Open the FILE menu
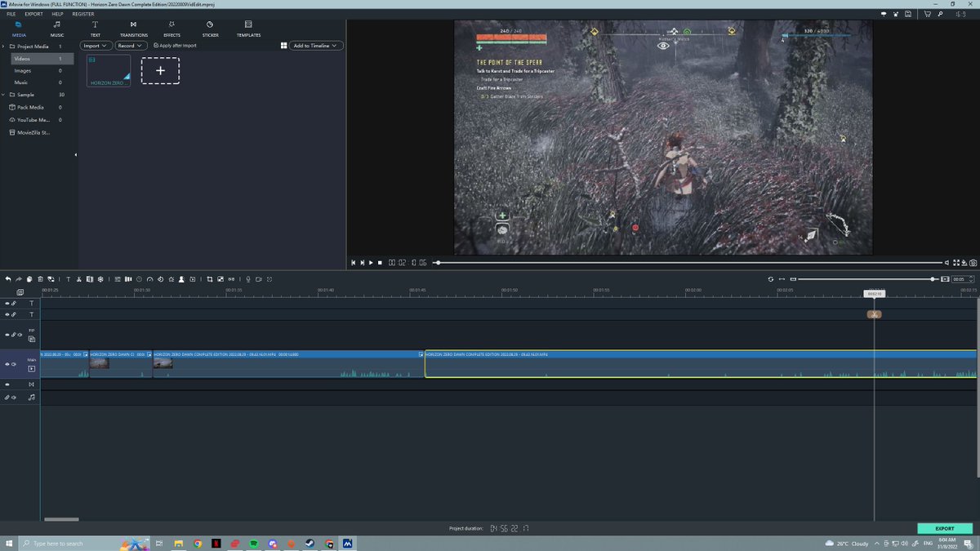This screenshot has width=980, height=551. tap(11, 14)
